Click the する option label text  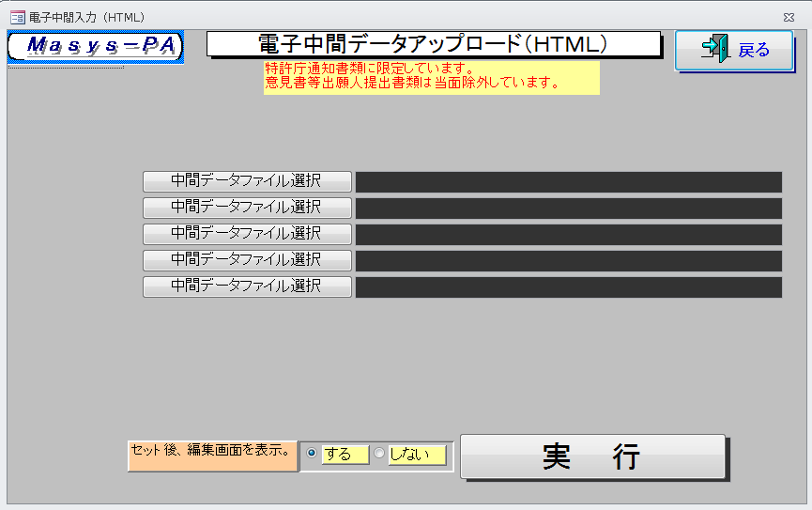point(345,455)
